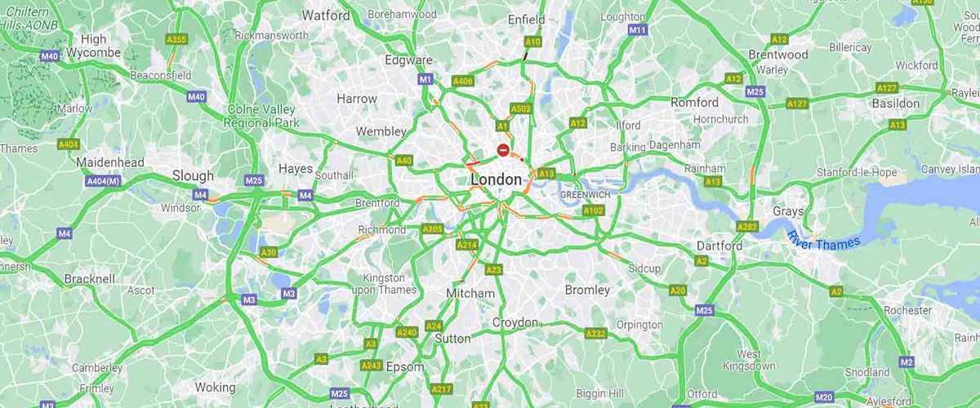Click the A503 road marker
The image size is (980, 408).
[x=520, y=109]
